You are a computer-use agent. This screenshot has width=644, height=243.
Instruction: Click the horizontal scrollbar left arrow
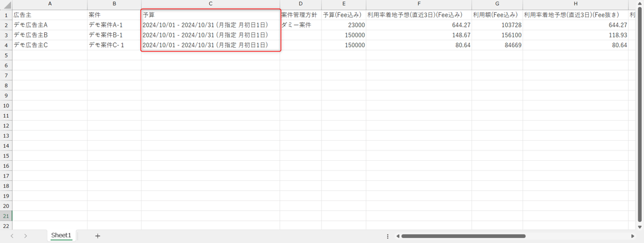pos(397,236)
